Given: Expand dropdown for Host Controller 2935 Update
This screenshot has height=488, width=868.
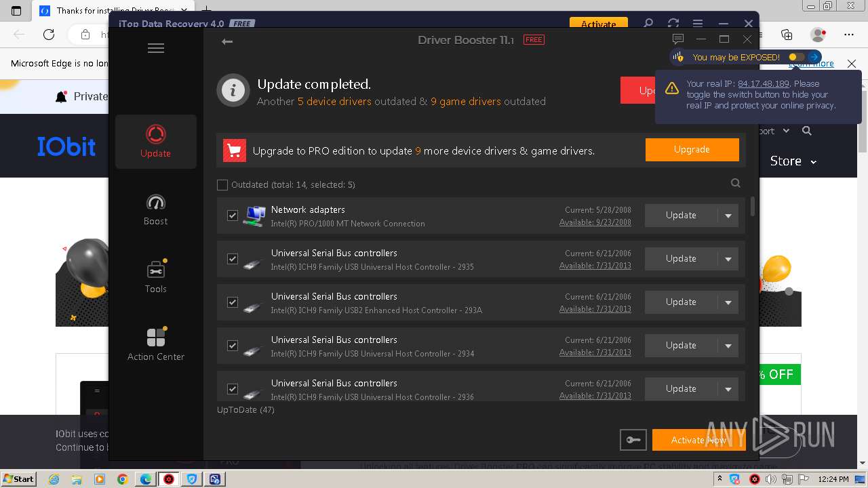Looking at the screenshot, I should click(x=728, y=259).
